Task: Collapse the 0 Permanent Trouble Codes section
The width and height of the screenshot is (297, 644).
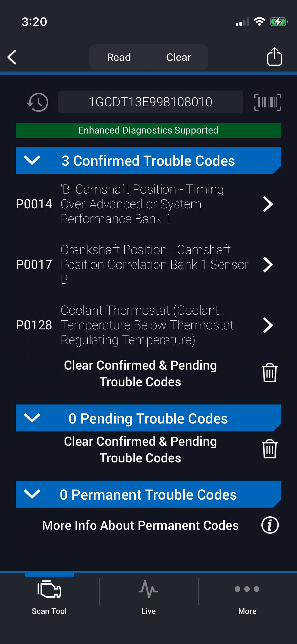Action: pos(32,494)
